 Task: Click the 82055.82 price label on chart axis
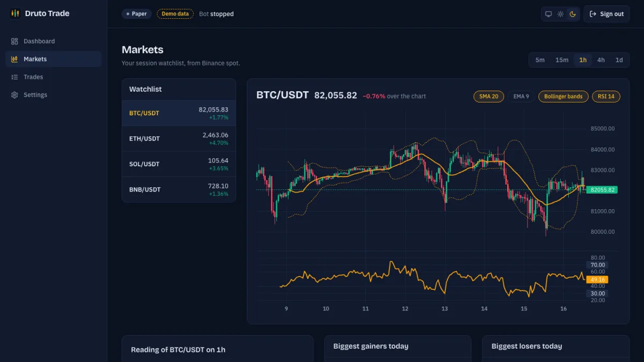(x=602, y=190)
